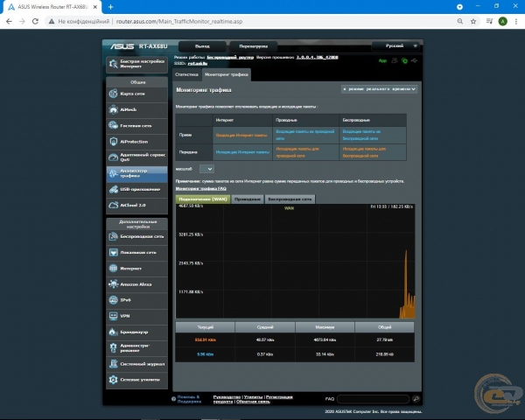This screenshot has width=525, height=420.
Task: Open Системный журнал (system log)
Action: (137, 364)
